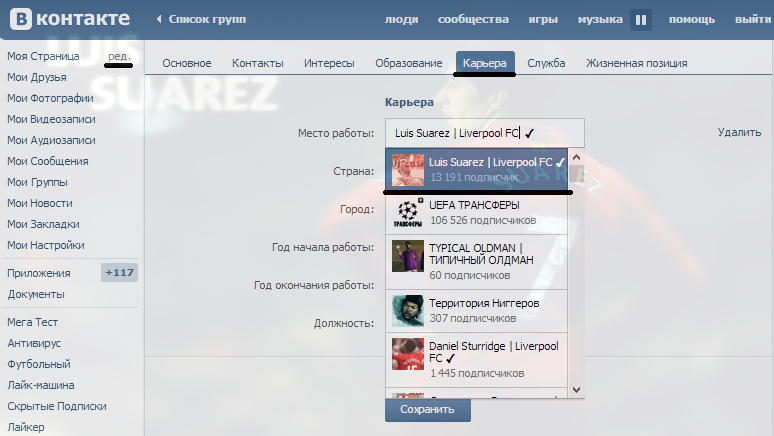774x436 pixels.
Task: Click the +117 applications counter badge
Action: coord(119,273)
